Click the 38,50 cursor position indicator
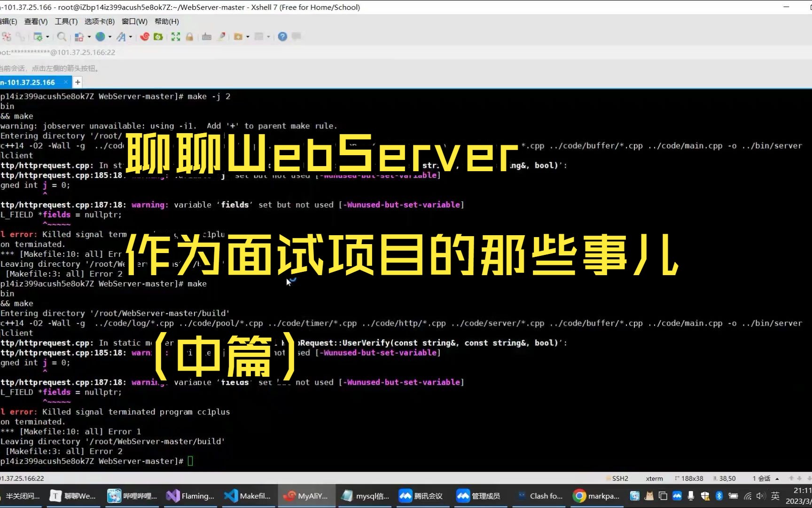 (x=724, y=478)
